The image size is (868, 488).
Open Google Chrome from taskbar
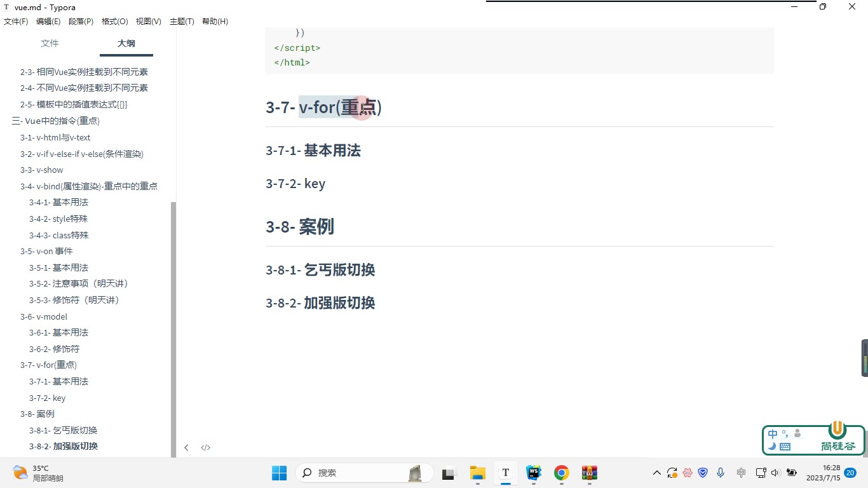[561, 473]
